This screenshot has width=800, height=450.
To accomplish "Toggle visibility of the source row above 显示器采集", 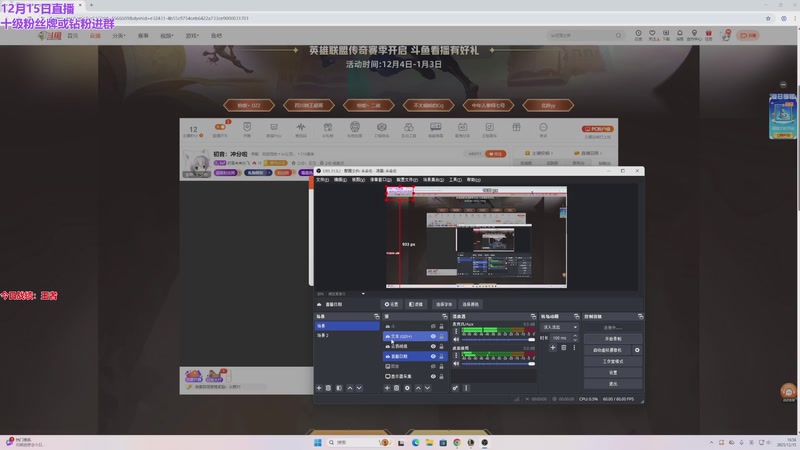I will point(433,366).
